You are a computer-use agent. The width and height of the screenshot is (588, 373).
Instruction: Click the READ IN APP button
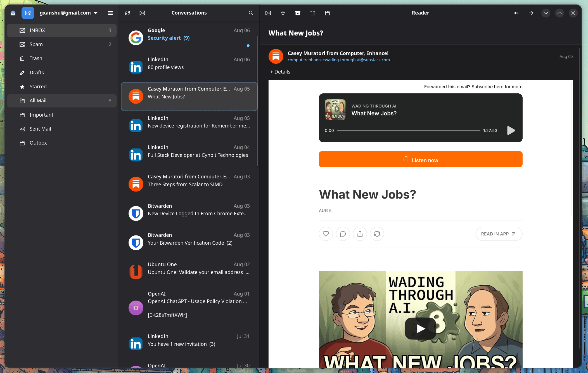(499, 234)
